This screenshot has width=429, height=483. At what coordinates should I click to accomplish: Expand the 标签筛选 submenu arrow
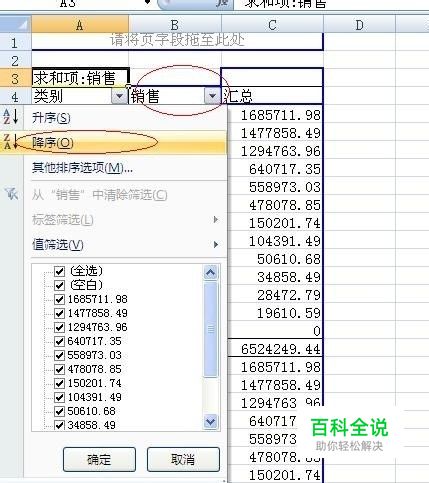(x=216, y=219)
